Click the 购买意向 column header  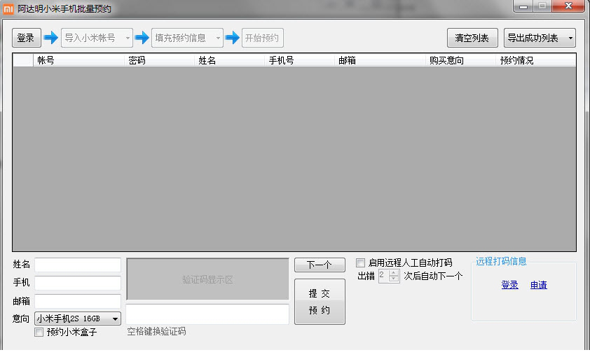tap(460, 60)
